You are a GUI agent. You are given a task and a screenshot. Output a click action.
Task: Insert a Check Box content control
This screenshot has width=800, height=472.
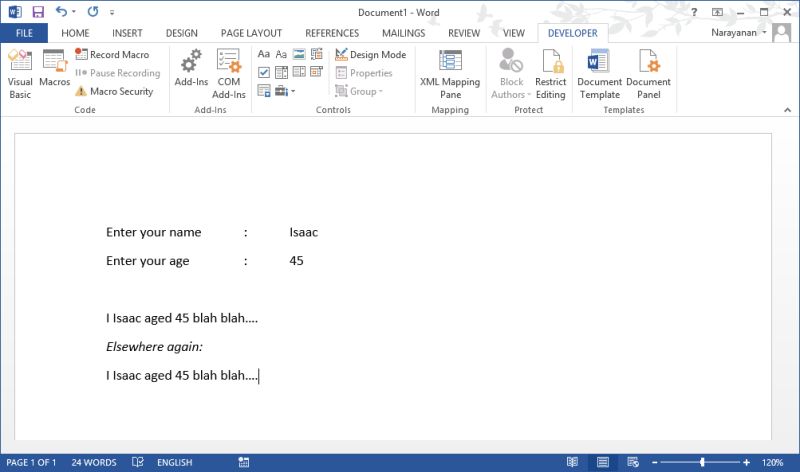pyautogui.click(x=264, y=72)
